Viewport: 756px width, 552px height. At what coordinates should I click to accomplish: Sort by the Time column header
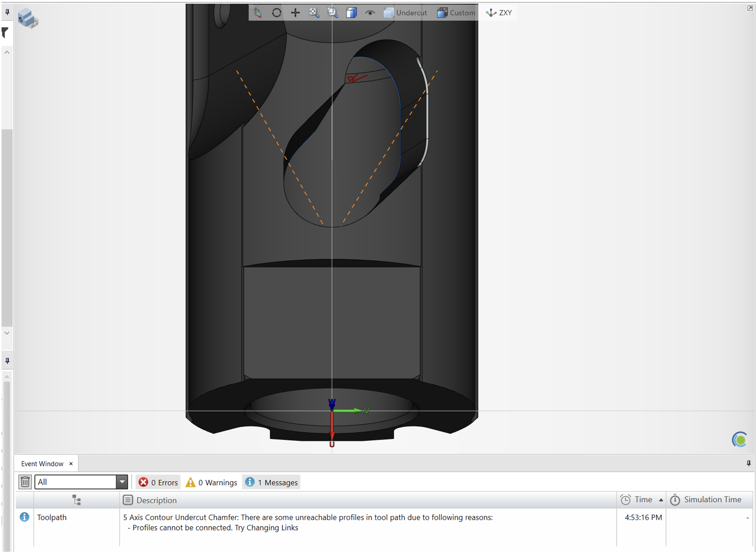click(641, 500)
